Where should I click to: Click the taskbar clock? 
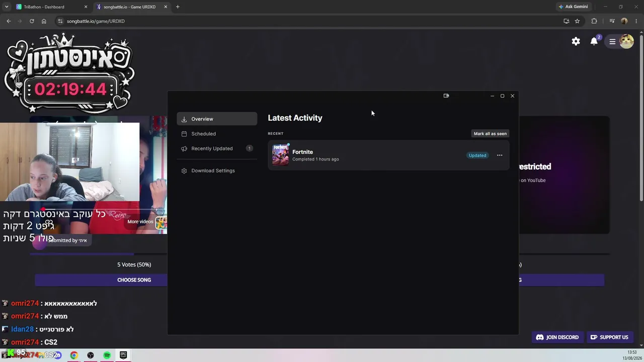[632, 355]
